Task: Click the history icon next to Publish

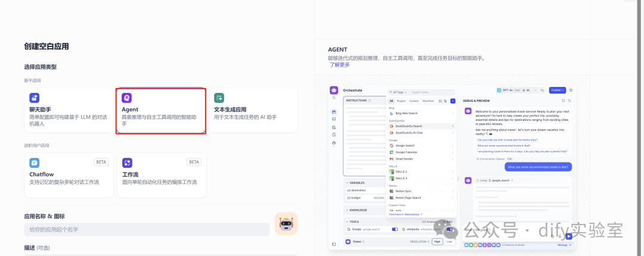Action: click(x=571, y=90)
